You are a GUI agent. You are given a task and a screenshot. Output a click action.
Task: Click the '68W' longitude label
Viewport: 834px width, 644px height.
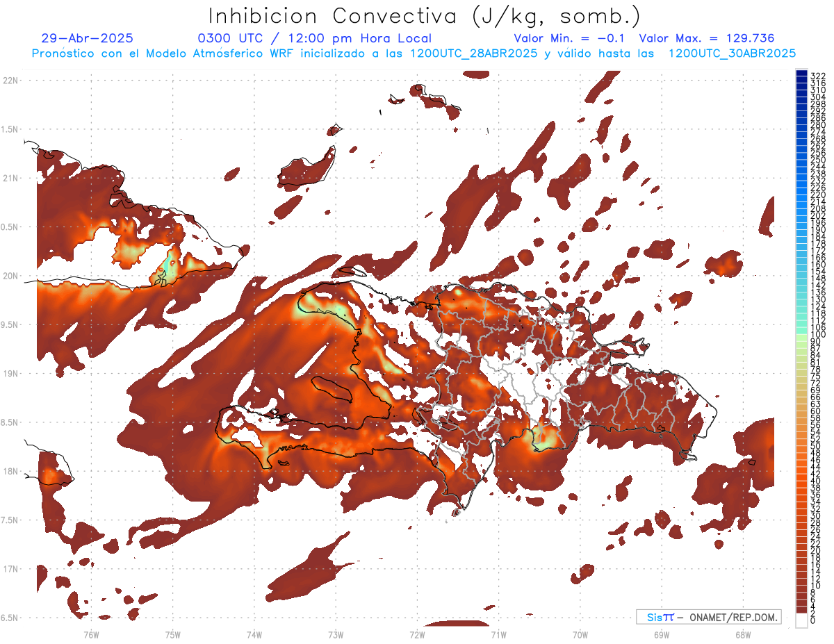click(x=743, y=634)
